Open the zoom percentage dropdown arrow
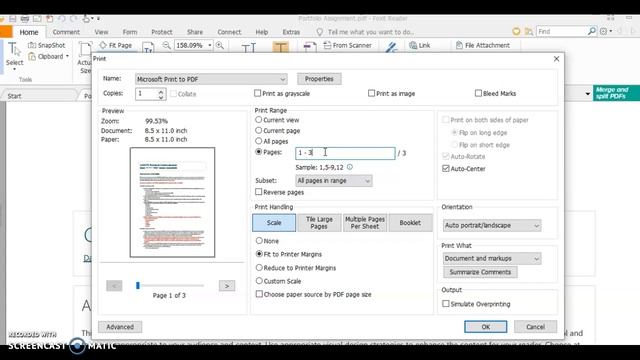 (210, 45)
